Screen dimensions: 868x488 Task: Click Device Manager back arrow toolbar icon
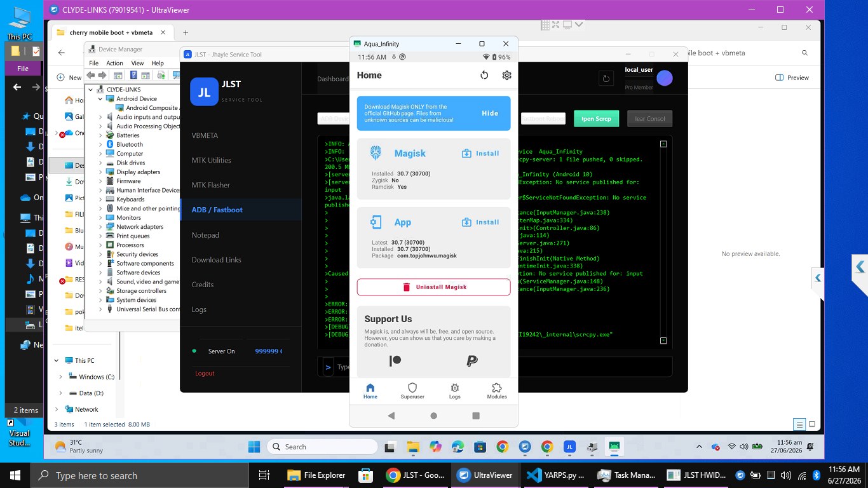pos(91,75)
